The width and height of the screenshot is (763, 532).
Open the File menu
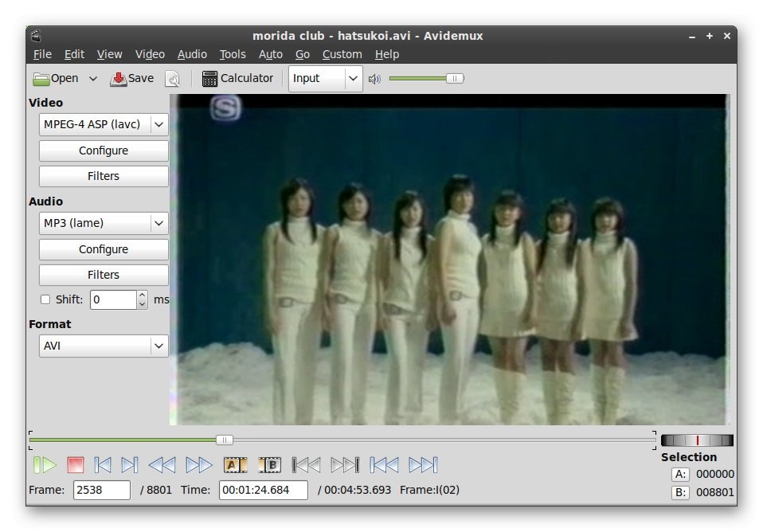(42, 54)
